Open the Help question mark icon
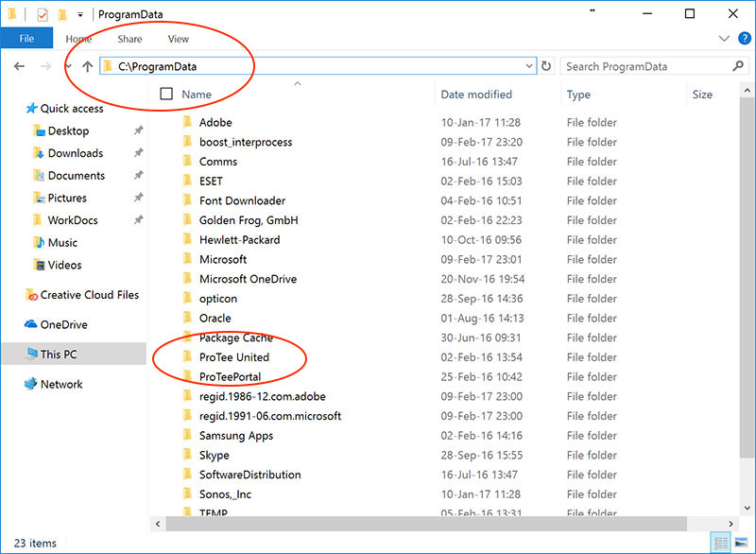 tap(745, 39)
